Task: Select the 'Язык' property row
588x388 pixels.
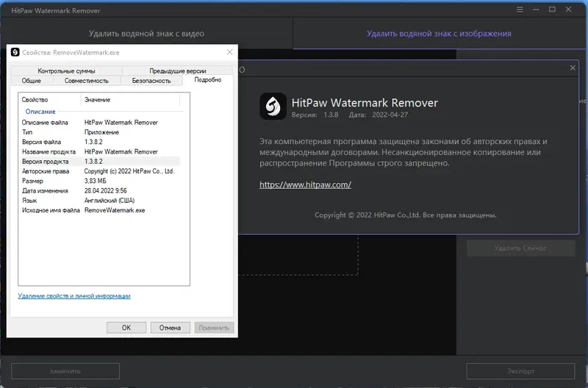Action: click(101, 201)
